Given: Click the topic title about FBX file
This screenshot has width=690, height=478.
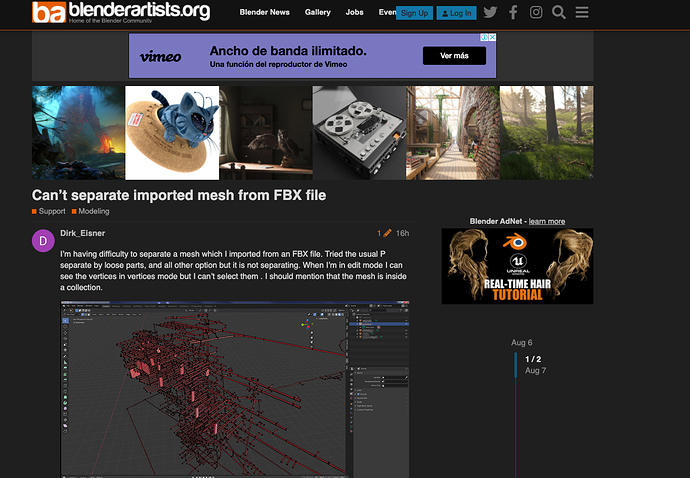Looking at the screenshot, I should point(179,195).
